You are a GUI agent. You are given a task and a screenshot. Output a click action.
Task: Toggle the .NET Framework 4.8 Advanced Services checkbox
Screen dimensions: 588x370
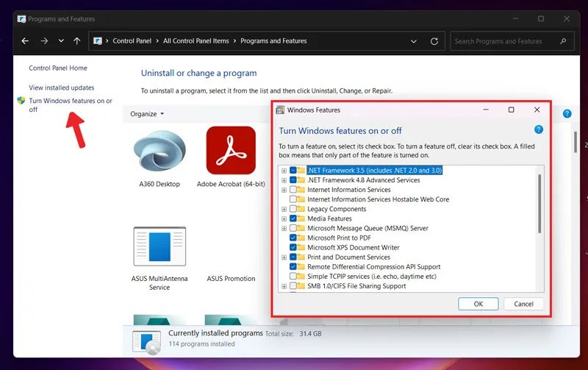point(293,179)
